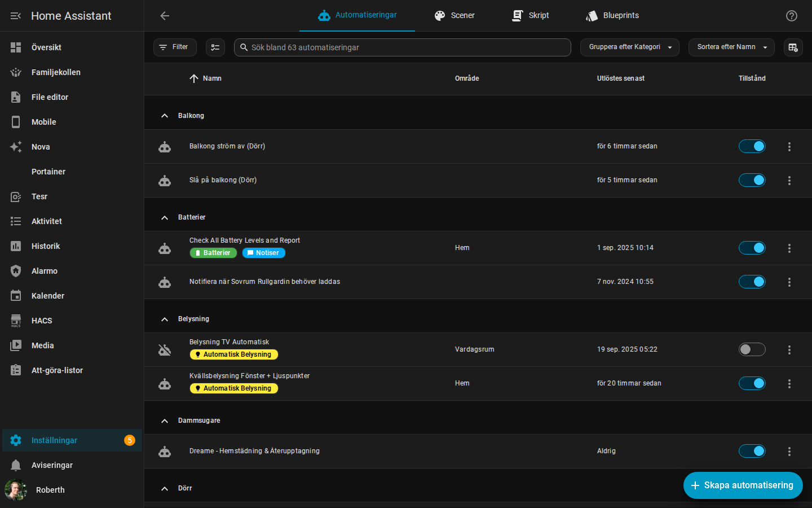The width and height of the screenshot is (812, 508).
Task: Sort by Utlöstes senast column
Action: click(621, 78)
